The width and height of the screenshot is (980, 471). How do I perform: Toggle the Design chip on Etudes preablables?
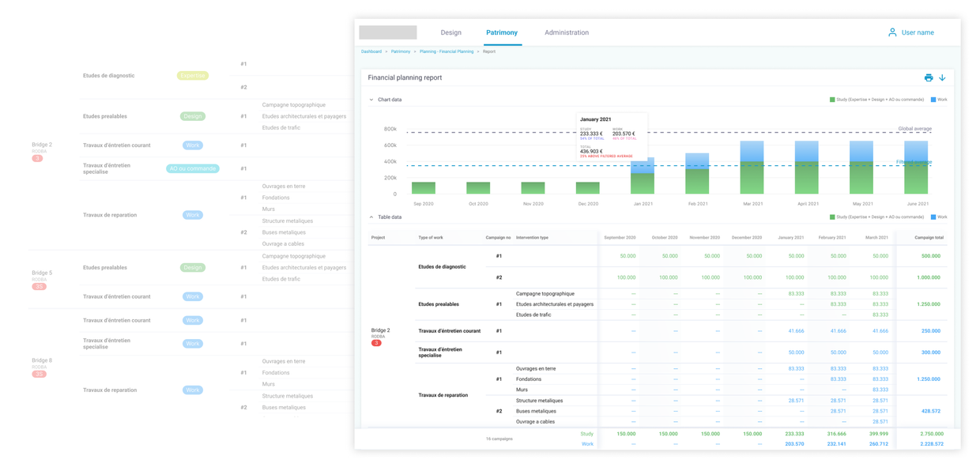(x=192, y=115)
